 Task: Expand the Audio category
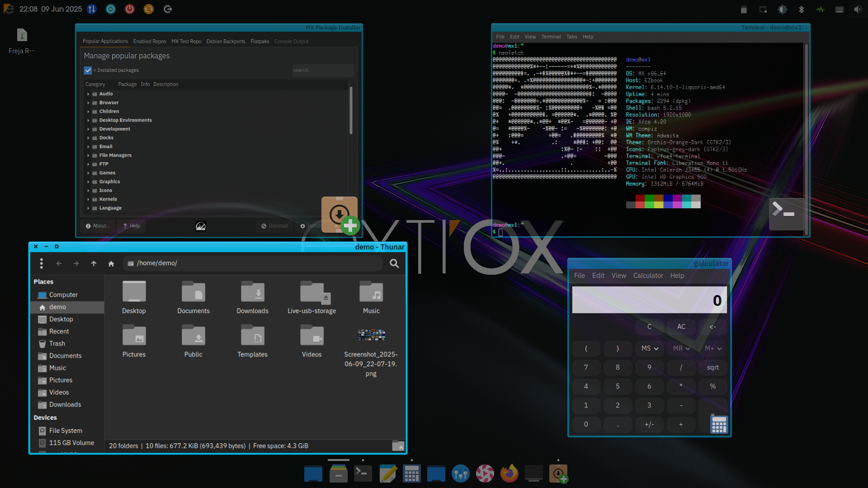(x=88, y=94)
